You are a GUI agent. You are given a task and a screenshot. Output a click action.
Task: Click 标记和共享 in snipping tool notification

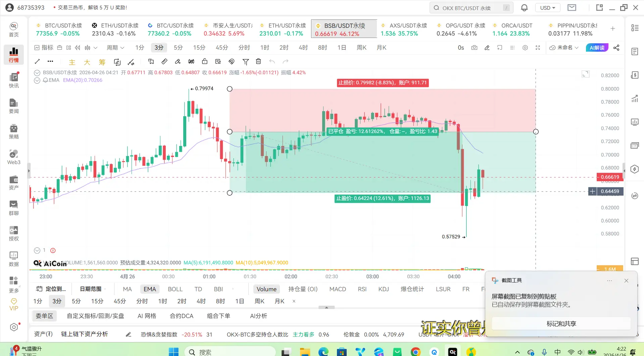point(561,324)
